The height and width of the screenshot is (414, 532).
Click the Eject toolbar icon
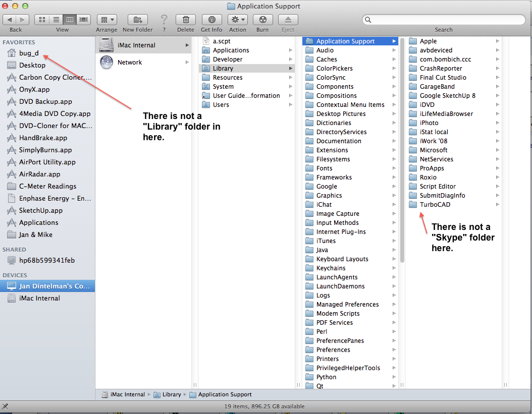click(x=288, y=20)
